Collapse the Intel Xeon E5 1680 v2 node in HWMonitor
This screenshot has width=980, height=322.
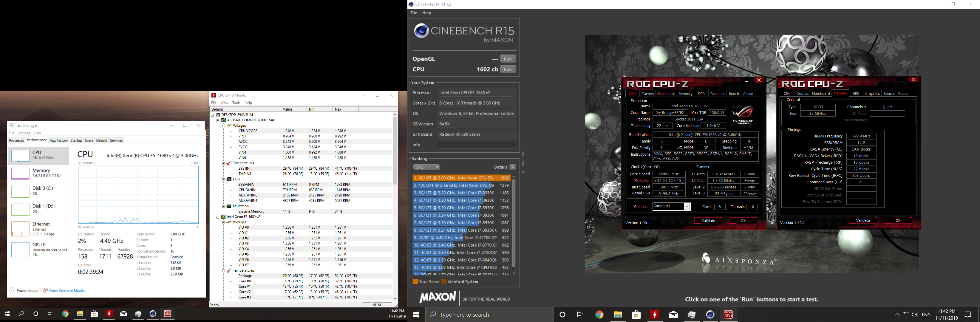pyautogui.click(x=218, y=217)
